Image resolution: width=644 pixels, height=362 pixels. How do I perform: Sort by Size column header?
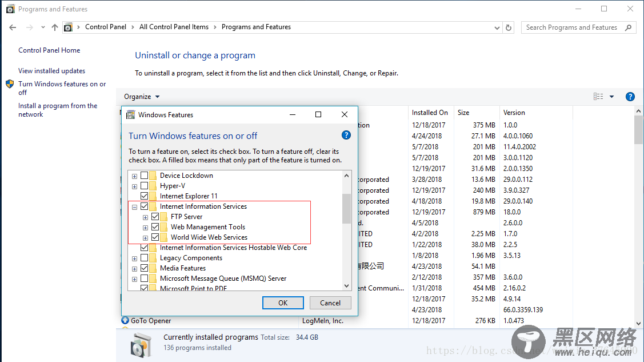point(477,113)
